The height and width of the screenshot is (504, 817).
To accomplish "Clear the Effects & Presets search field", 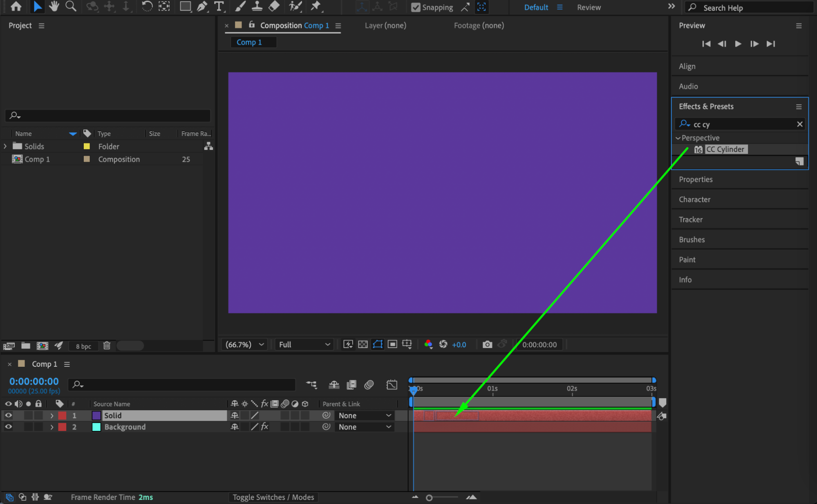I will (799, 124).
